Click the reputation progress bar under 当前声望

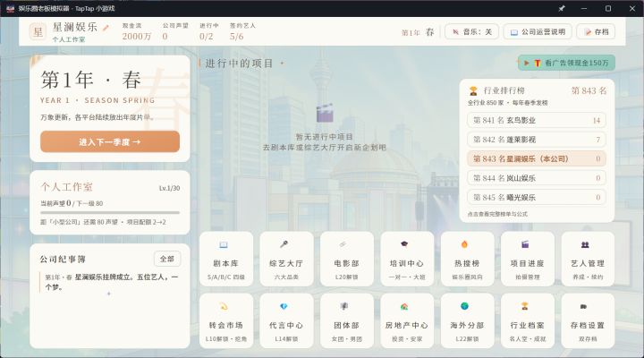110,212
